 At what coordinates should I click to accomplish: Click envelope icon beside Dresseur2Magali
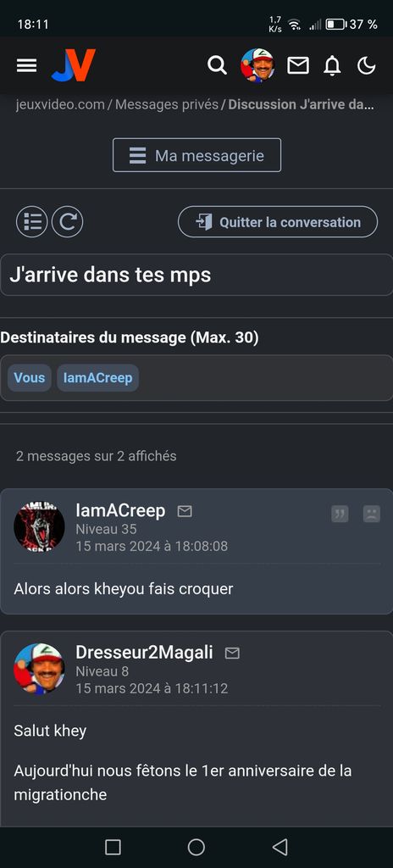click(x=232, y=654)
